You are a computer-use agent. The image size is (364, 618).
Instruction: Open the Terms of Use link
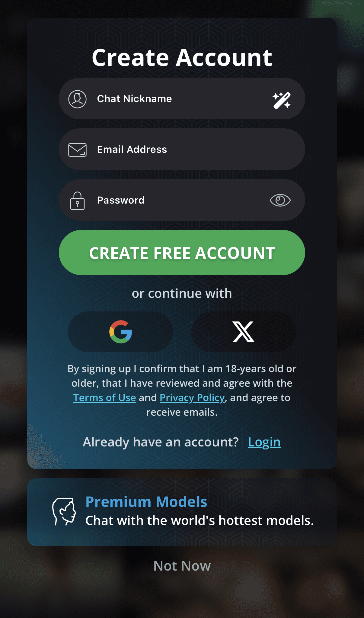[x=104, y=398]
